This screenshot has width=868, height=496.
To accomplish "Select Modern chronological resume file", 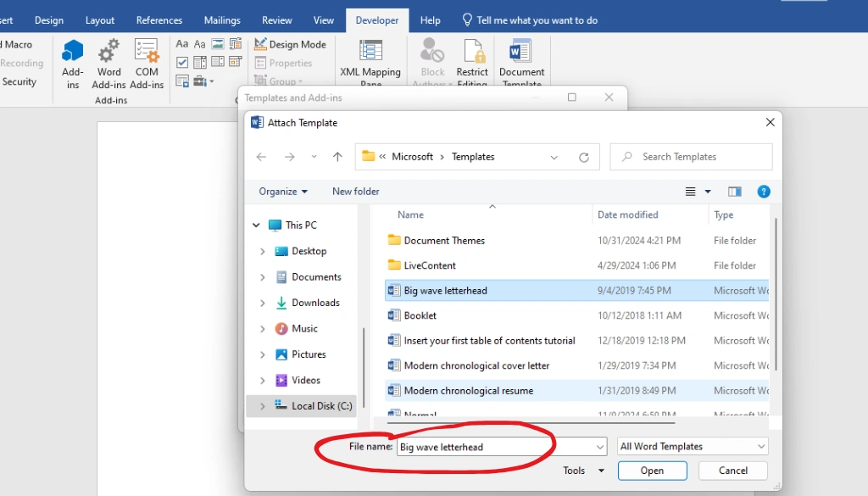I will tap(576, 390).
